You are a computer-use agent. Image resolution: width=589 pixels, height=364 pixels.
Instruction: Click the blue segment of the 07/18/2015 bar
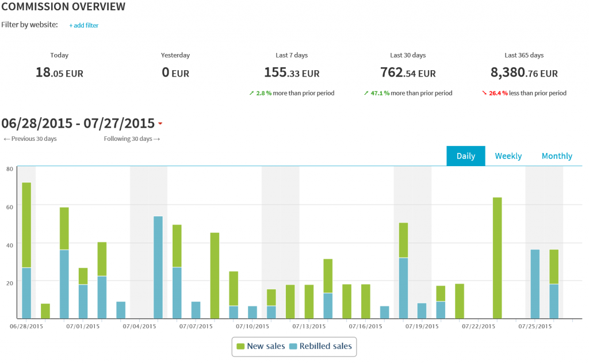click(x=403, y=288)
